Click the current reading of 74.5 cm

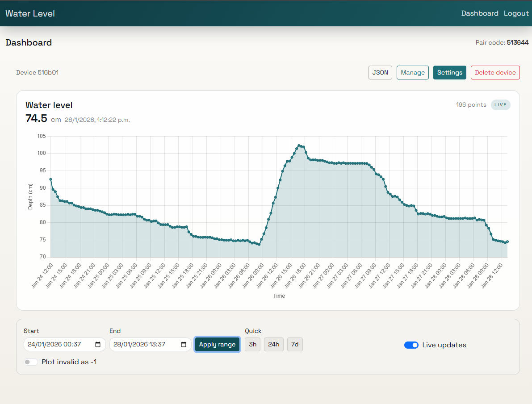pos(36,119)
